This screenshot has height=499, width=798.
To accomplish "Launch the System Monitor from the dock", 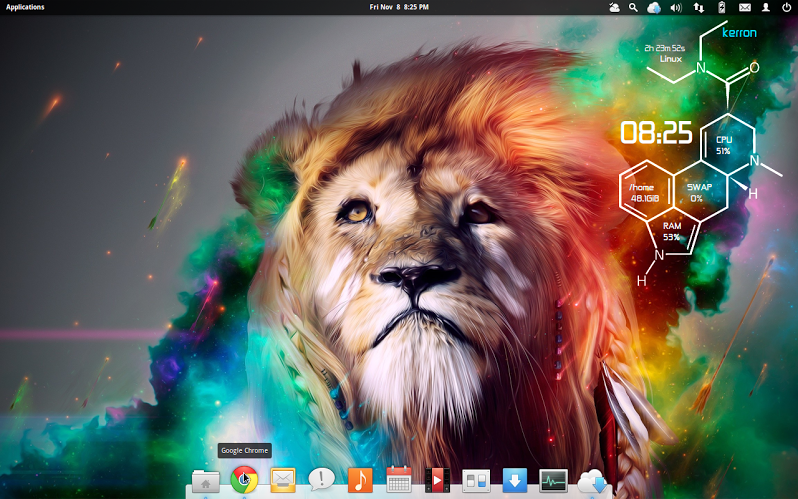I will pyautogui.click(x=553, y=481).
